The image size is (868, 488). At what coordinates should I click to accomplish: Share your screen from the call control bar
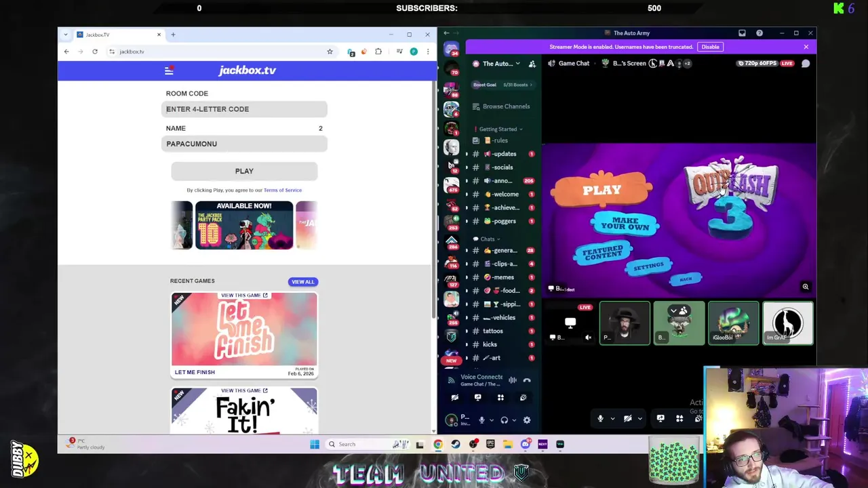(x=660, y=419)
